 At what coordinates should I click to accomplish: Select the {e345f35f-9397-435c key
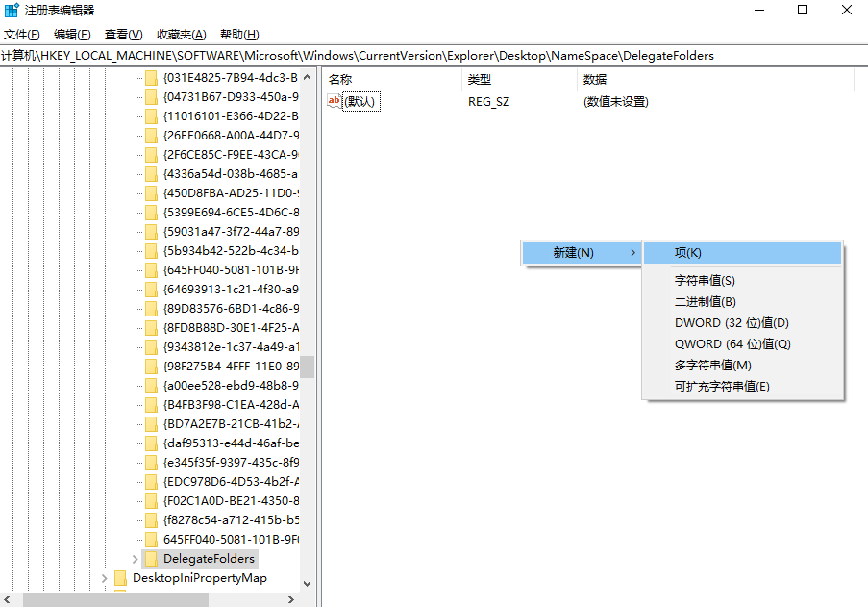[x=231, y=463]
